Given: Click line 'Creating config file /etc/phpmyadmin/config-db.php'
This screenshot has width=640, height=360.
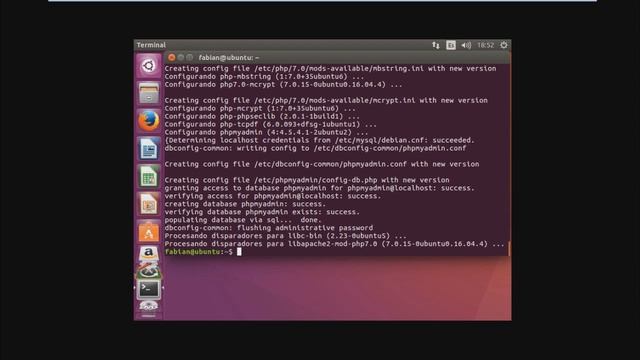Looking at the screenshot, I should 307,180.
